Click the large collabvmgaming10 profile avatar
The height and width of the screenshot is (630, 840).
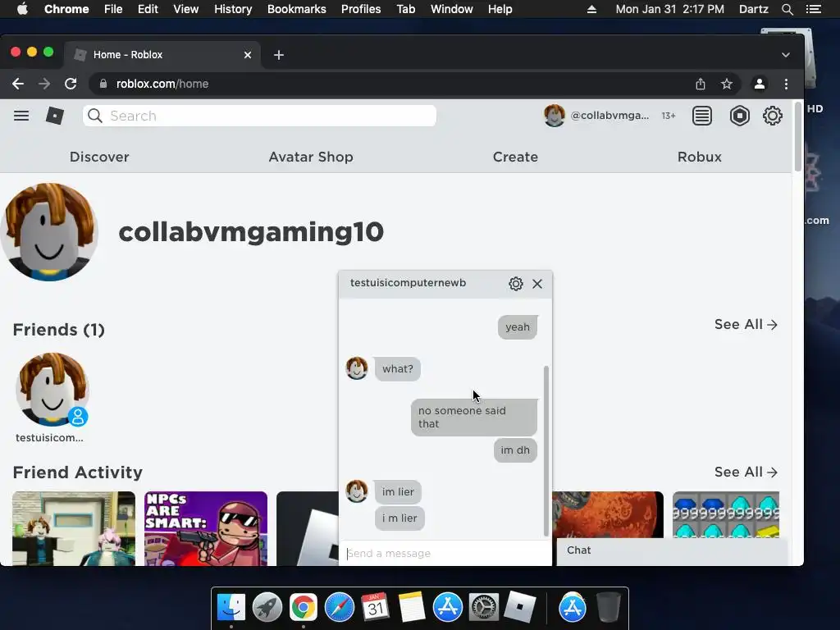[x=48, y=232]
